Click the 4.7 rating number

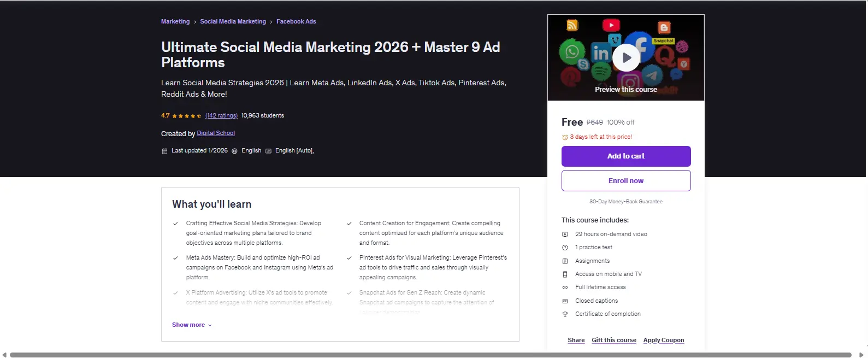tap(165, 116)
